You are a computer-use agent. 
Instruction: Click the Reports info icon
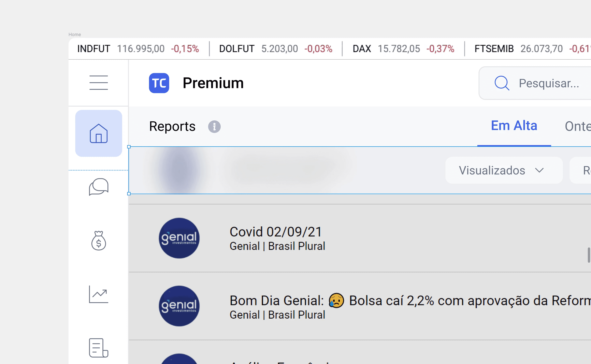(214, 127)
